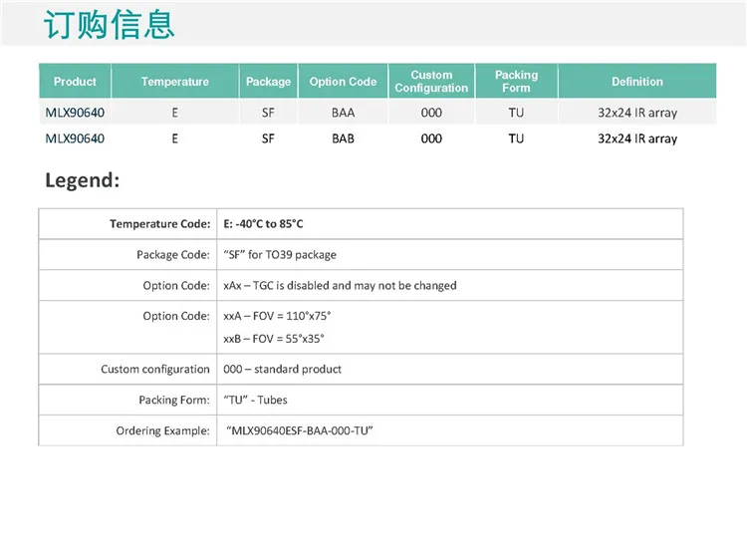Select the Product column header
The image size is (747, 560).
pyautogui.click(x=75, y=82)
